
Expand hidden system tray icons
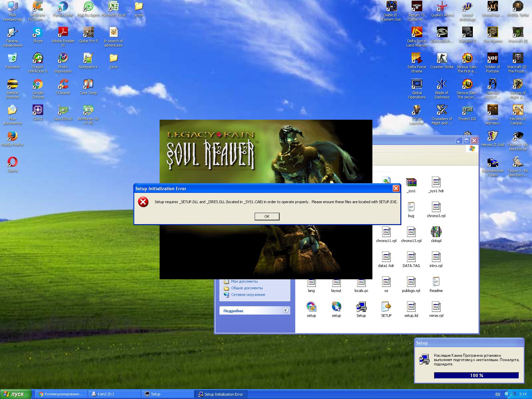[507, 394]
